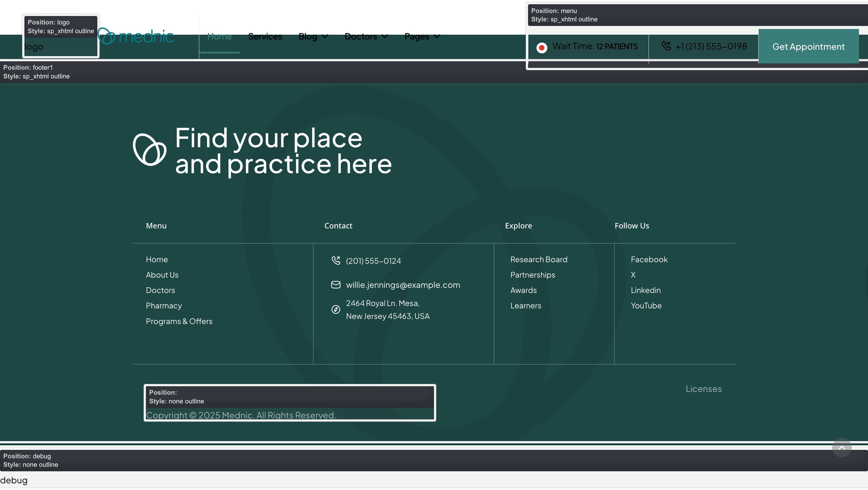Viewport: 868px width, 490px height.
Task: Expand the Pages menu chevron
Action: coord(437,37)
